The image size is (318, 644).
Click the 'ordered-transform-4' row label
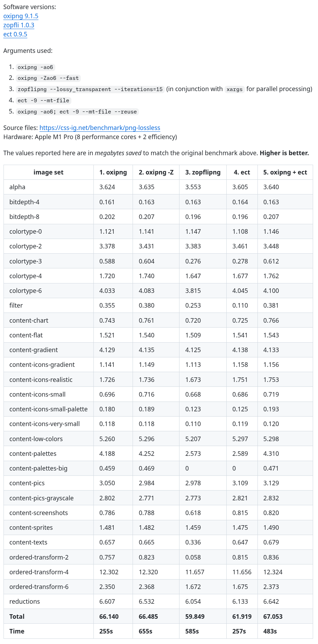point(39,572)
